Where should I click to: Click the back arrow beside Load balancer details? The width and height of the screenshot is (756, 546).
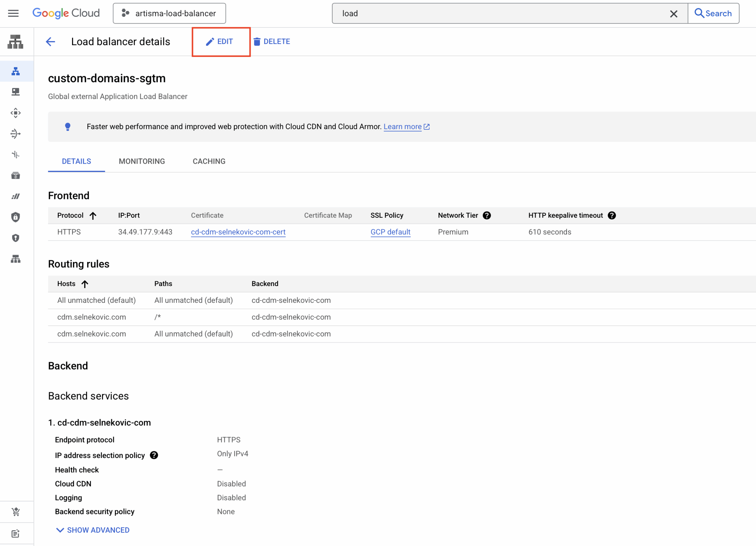50,42
